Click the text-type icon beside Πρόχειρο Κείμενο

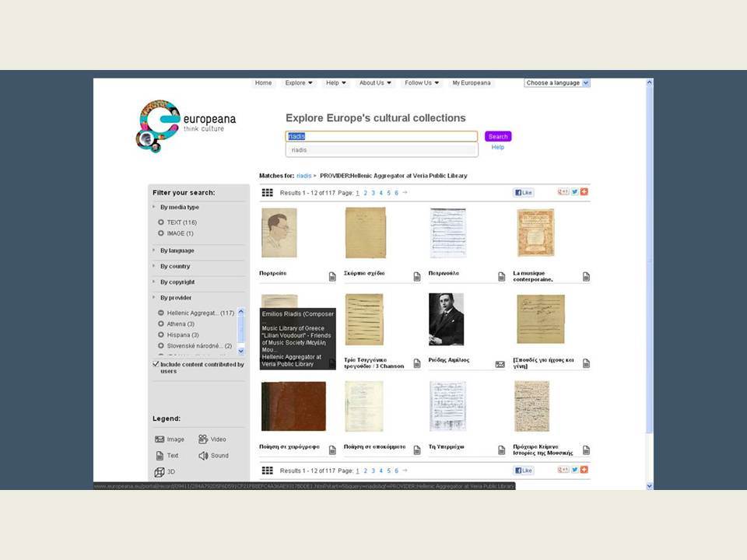click(586, 450)
